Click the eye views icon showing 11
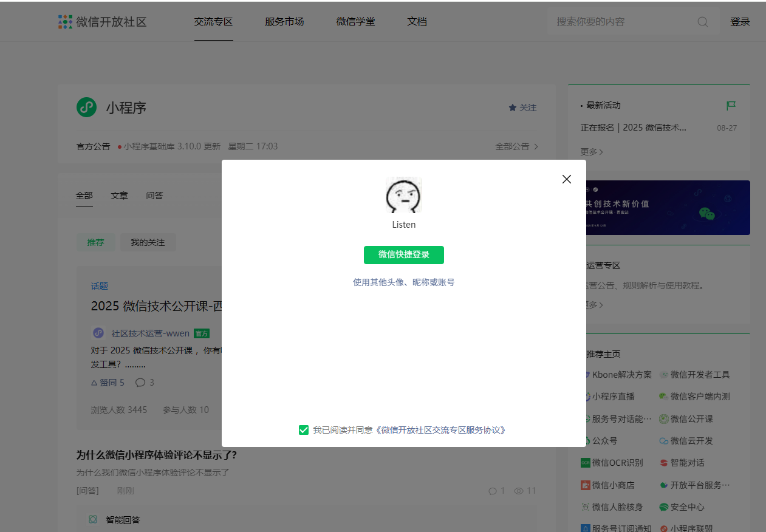This screenshot has height=532, width=766. click(x=519, y=491)
